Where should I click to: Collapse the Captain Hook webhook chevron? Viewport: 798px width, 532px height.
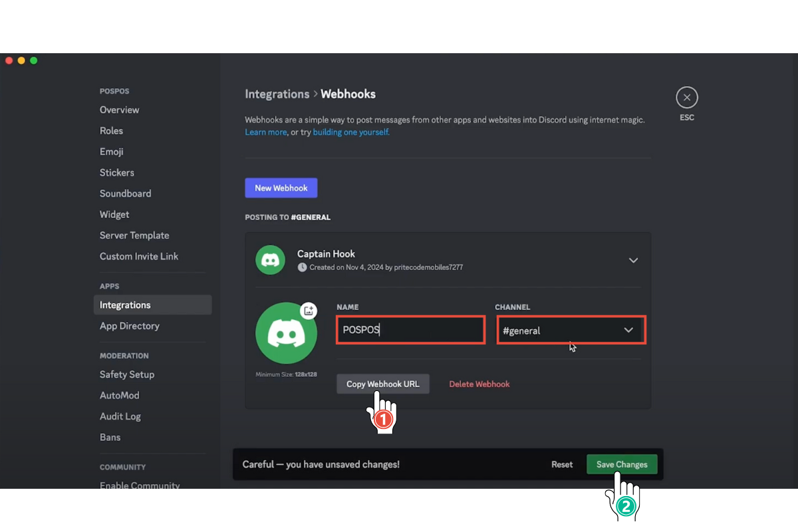[633, 260]
